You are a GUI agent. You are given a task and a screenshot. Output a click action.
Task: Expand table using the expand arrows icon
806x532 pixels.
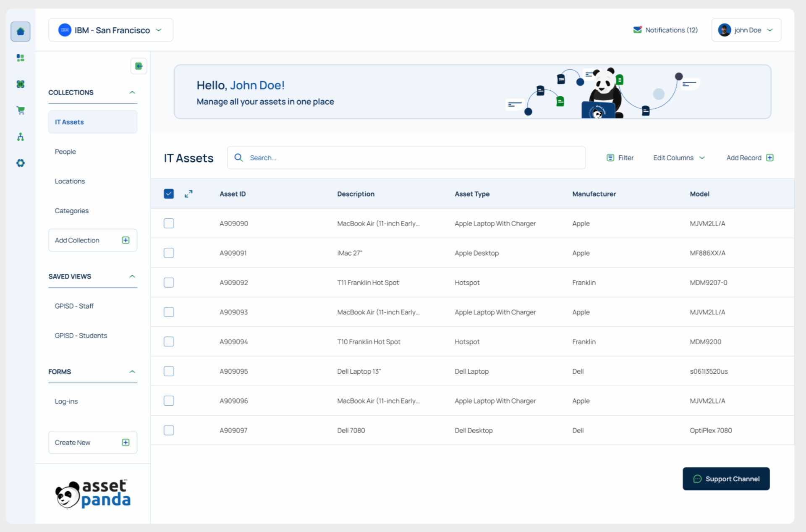188,194
